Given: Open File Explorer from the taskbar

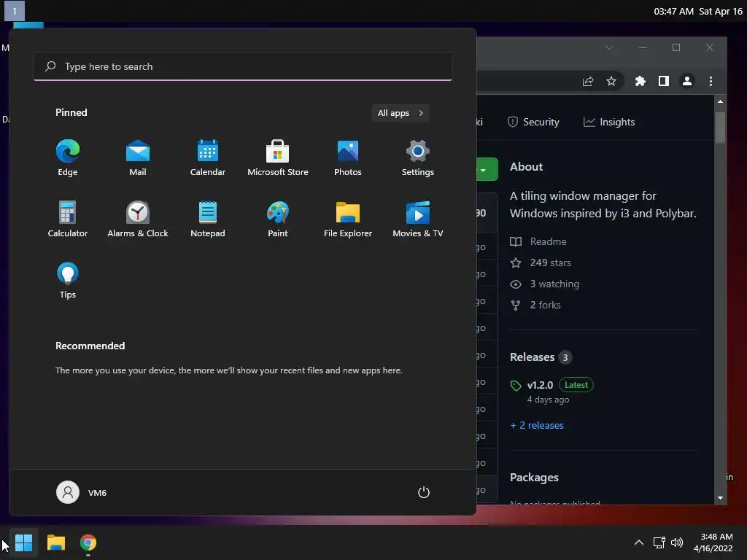Looking at the screenshot, I should coord(55,542).
